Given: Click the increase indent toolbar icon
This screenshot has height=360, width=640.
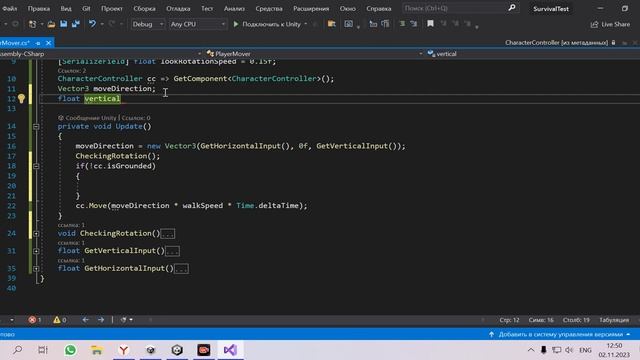Looking at the screenshot, I should [x=385, y=24].
